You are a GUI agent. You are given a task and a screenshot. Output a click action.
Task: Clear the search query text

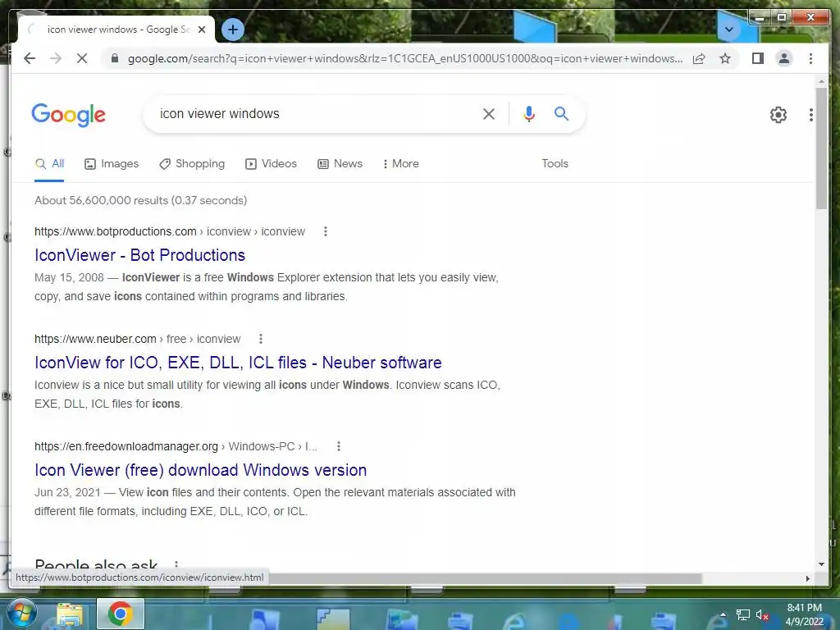tap(488, 113)
